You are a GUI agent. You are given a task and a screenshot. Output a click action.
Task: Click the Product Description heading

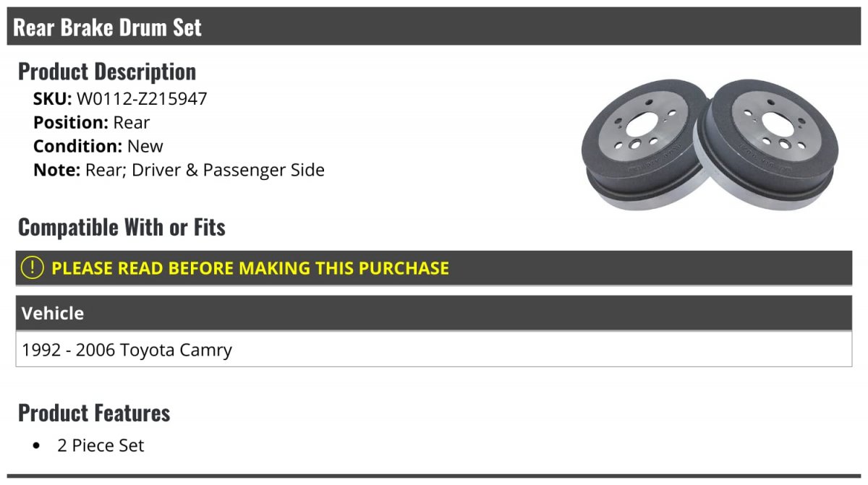107,72
